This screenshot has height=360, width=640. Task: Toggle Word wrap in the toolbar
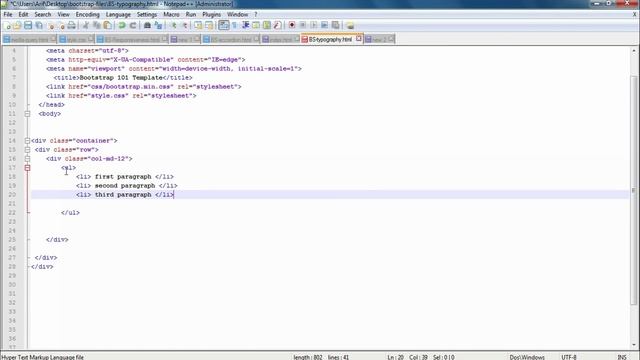224,25
